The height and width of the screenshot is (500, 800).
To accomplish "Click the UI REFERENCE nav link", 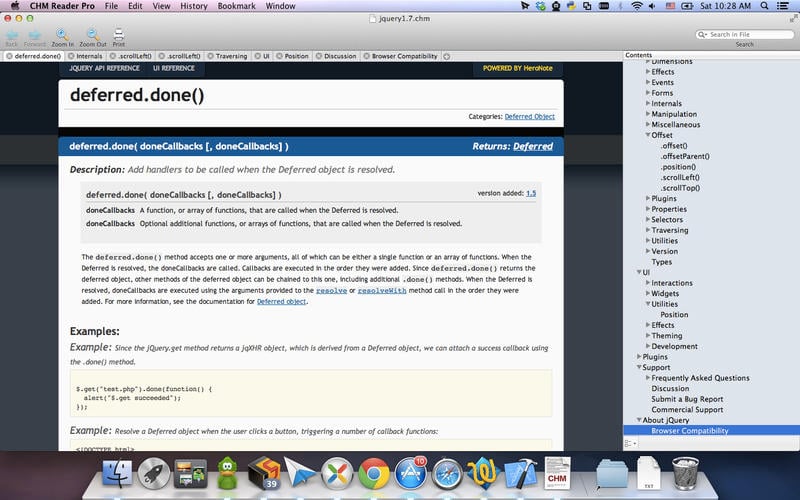I will pyautogui.click(x=174, y=68).
